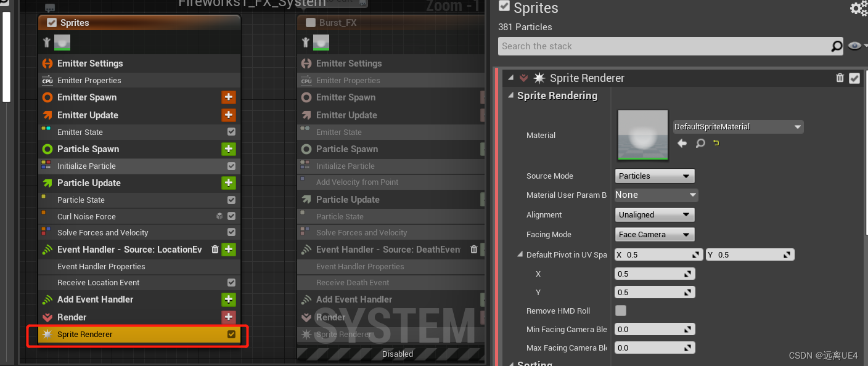Click the expanded Y row 0.5 field under Default Pivot
Viewport: 868px width, 366px height.
pos(655,293)
